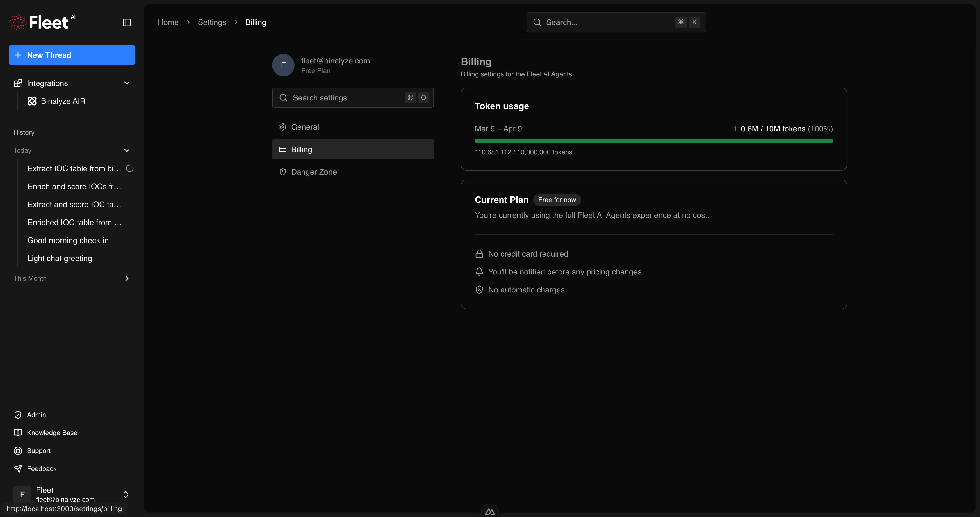Viewport: 980px width, 517px height.
Task: Select the Binalyze AIR integration icon
Action: point(32,101)
